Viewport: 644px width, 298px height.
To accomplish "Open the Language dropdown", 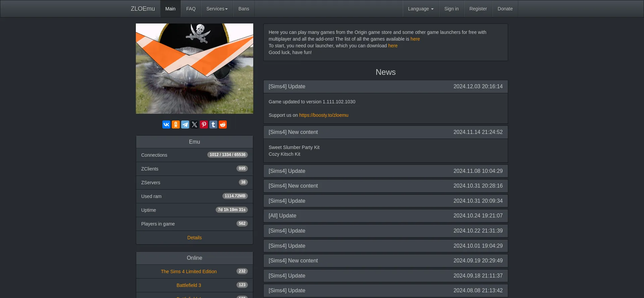I will [x=421, y=9].
